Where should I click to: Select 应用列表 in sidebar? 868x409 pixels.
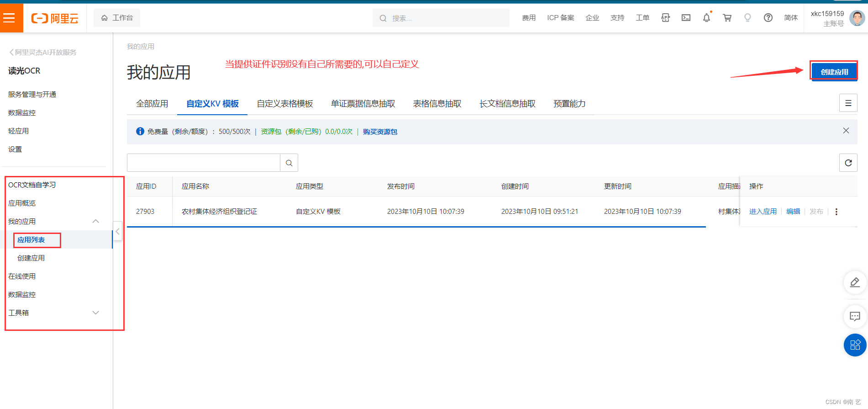coord(31,240)
